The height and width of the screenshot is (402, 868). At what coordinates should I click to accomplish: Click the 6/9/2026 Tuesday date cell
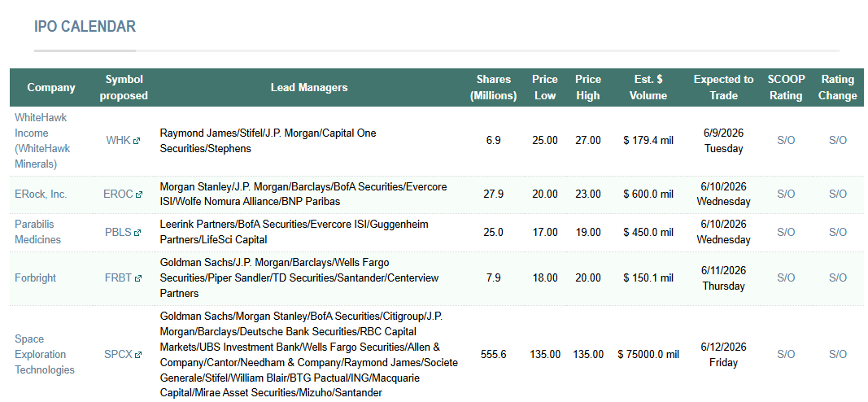pos(723,141)
